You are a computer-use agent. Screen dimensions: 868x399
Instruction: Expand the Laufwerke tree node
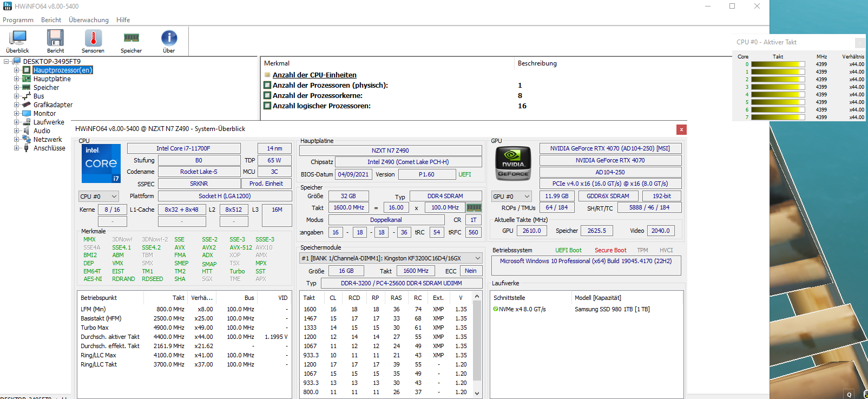pyautogui.click(x=16, y=122)
